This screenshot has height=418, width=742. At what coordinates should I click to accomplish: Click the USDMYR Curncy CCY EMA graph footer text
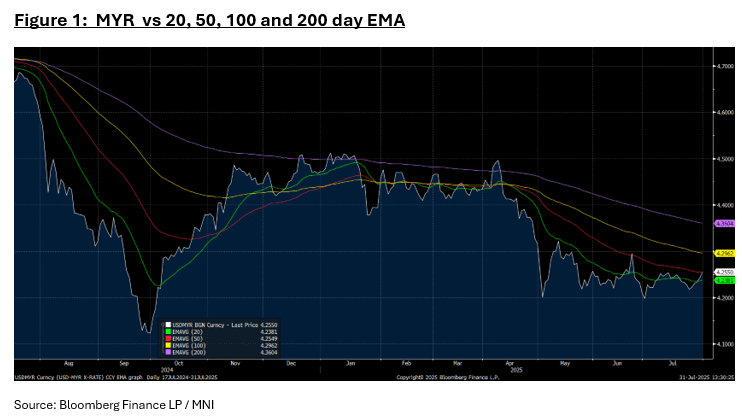tap(116, 377)
